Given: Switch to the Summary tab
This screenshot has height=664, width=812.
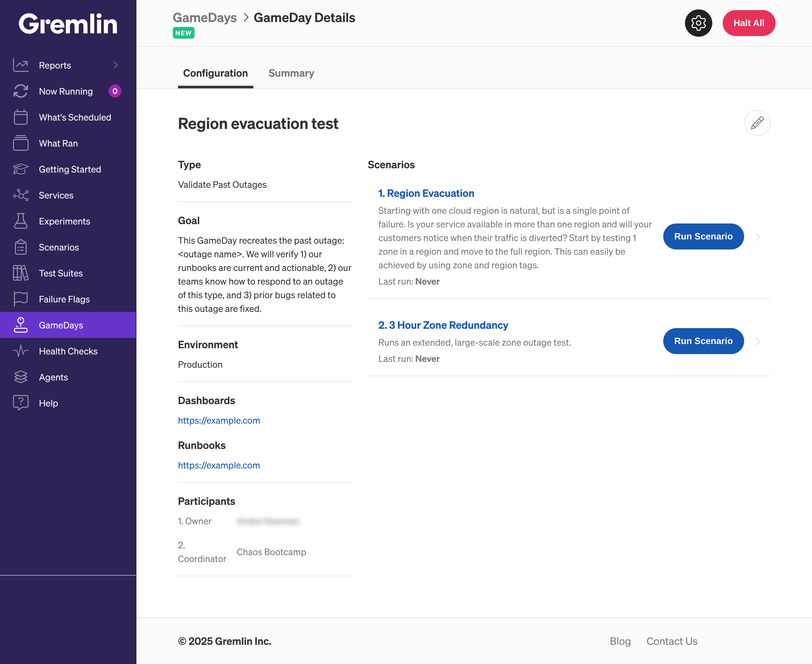Looking at the screenshot, I should click(291, 73).
